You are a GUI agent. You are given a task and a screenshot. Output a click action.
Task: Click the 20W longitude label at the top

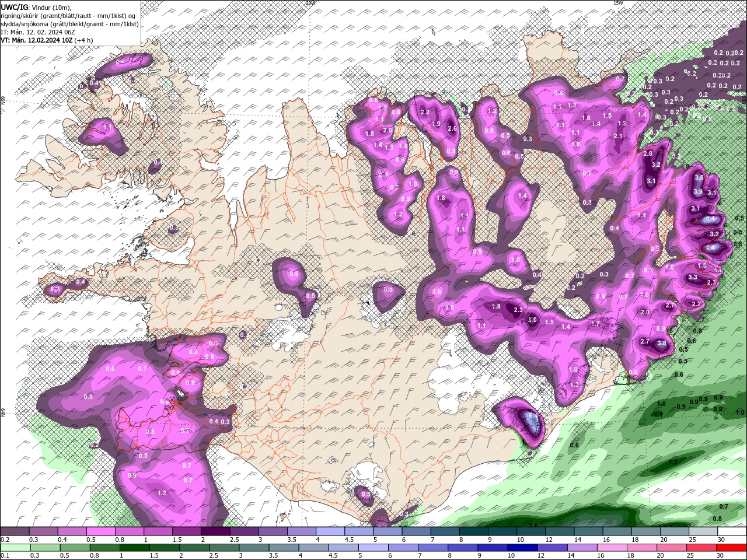[x=310, y=3]
